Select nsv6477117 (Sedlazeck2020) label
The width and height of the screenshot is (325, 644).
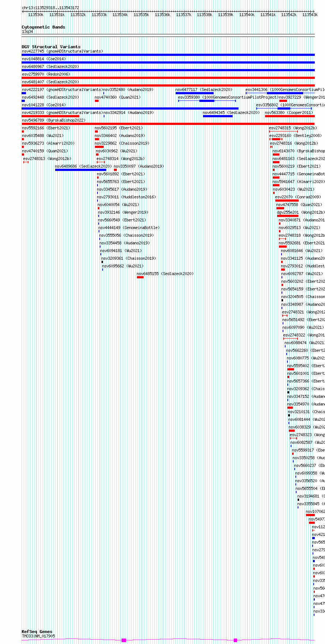204,89
